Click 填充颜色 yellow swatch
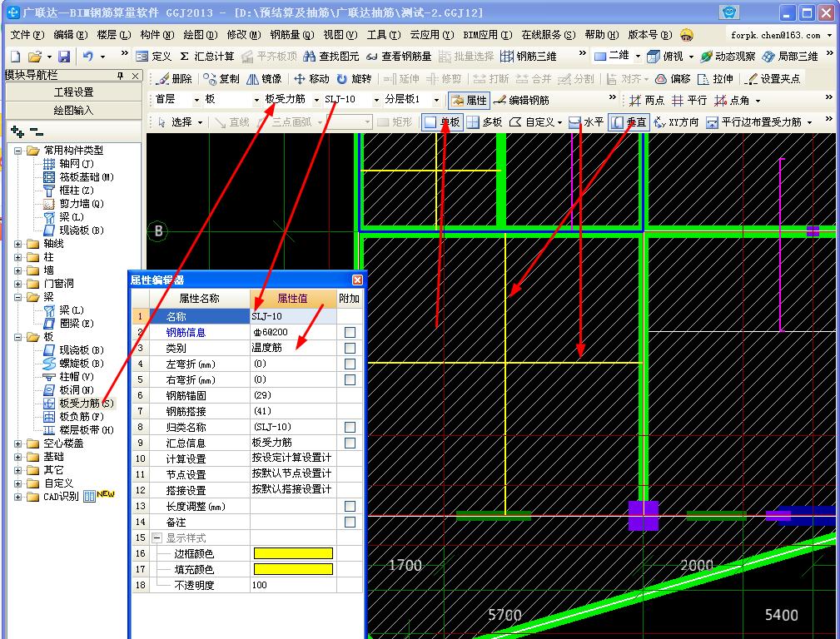The width and height of the screenshot is (840, 639). pyautogui.click(x=293, y=569)
